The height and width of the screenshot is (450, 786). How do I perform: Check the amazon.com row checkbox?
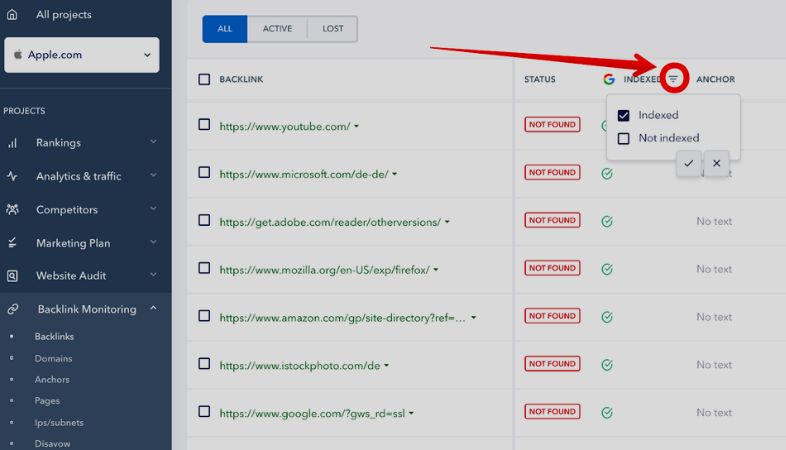(x=204, y=316)
